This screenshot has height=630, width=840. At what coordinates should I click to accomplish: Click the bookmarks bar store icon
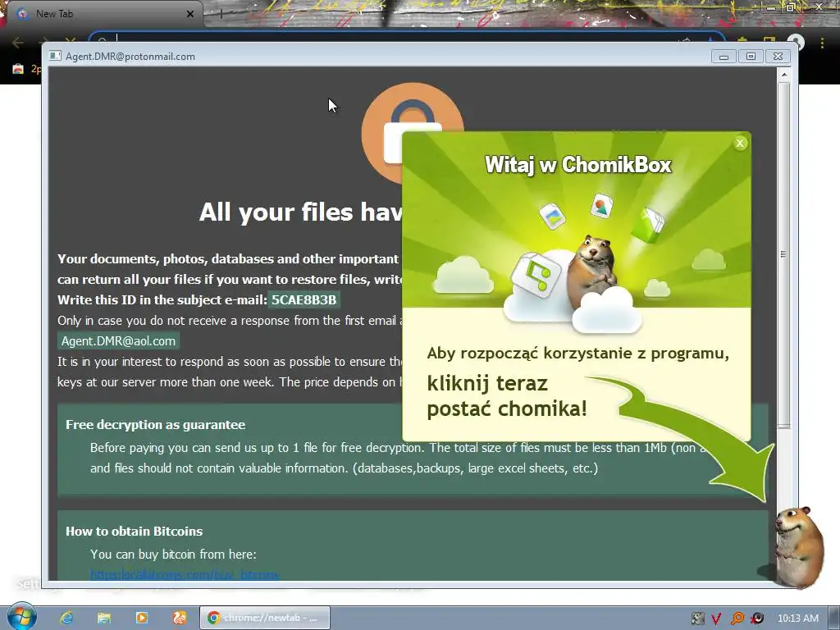(18, 69)
